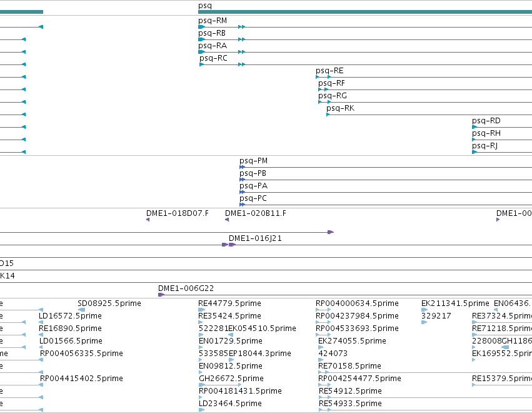The height and width of the screenshot is (413, 532).
Task: Click the DME1-020B11.F label
Action: (256, 213)
